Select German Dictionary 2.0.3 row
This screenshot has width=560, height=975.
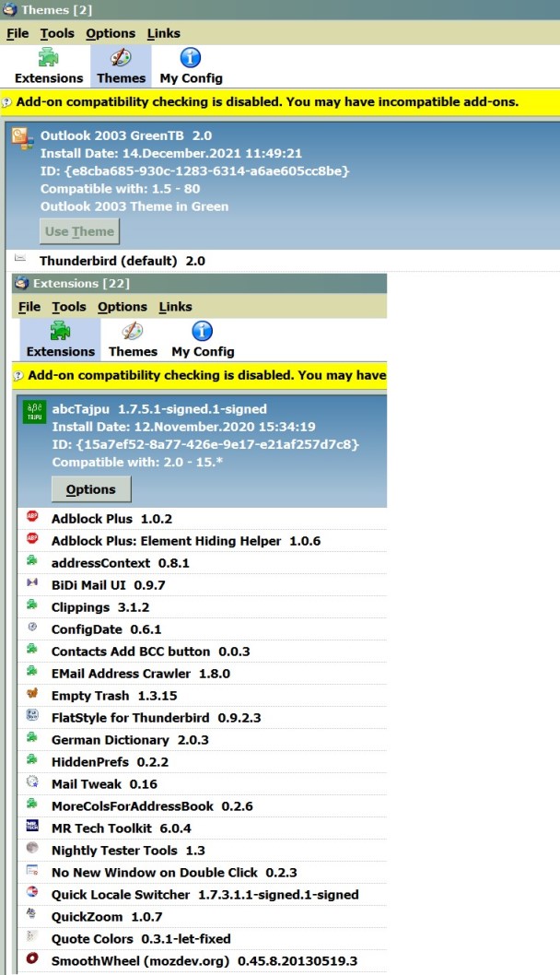[202, 740]
